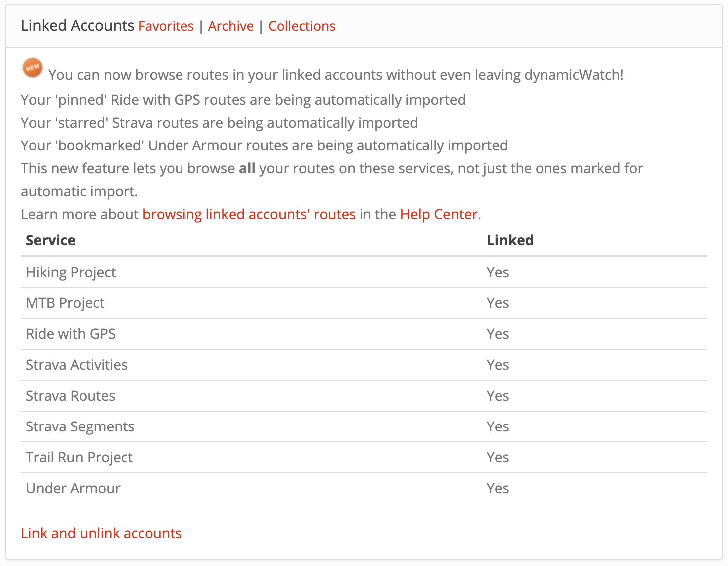
Task: Select the Hiking Project service row
Action: coord(71,272)
